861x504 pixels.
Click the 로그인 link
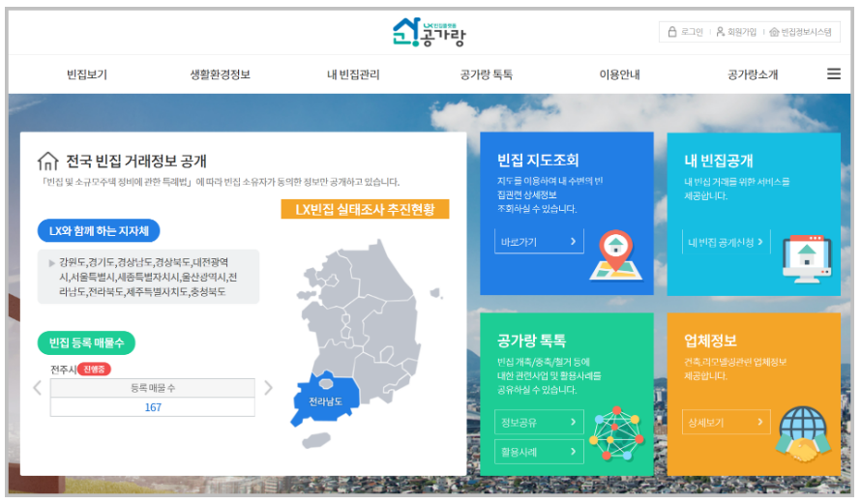(x=685, y=32)
